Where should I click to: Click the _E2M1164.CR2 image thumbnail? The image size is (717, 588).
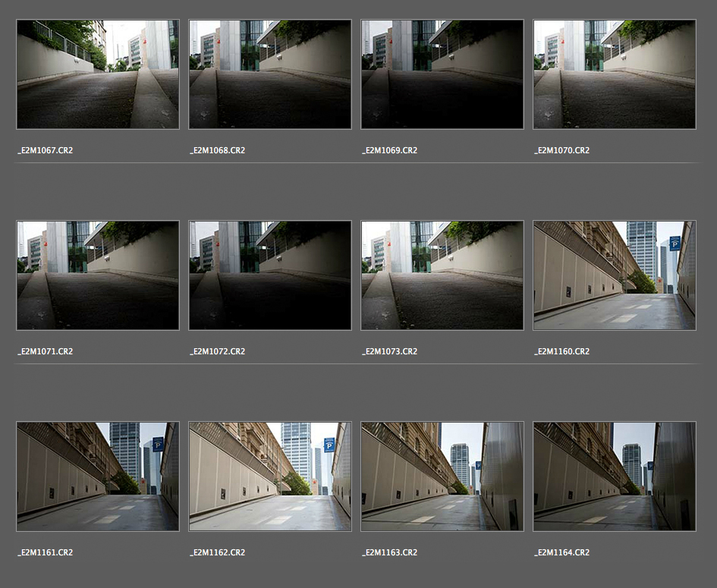(615, 476)
